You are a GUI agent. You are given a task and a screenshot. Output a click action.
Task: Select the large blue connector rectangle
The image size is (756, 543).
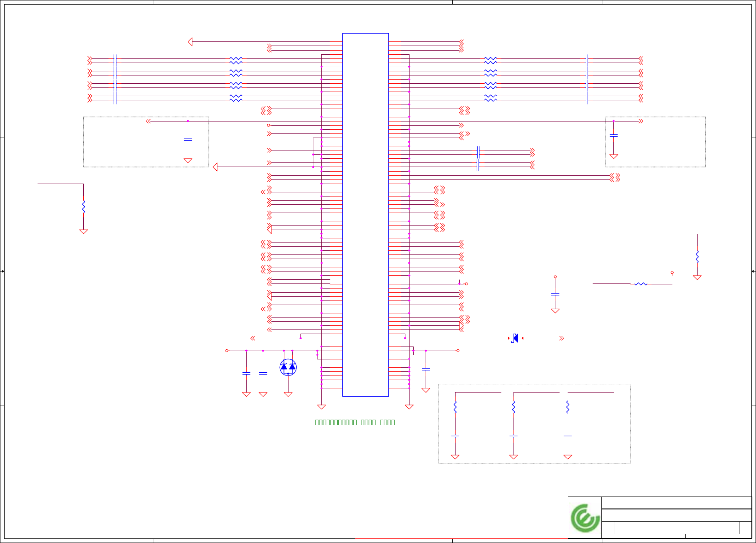coord(365,214)
